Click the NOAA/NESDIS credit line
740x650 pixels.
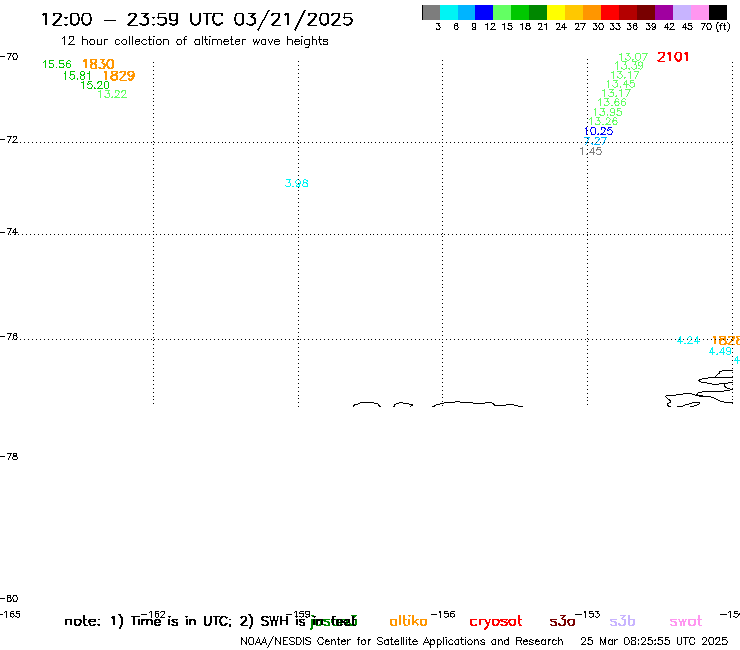tap(402, 641)
